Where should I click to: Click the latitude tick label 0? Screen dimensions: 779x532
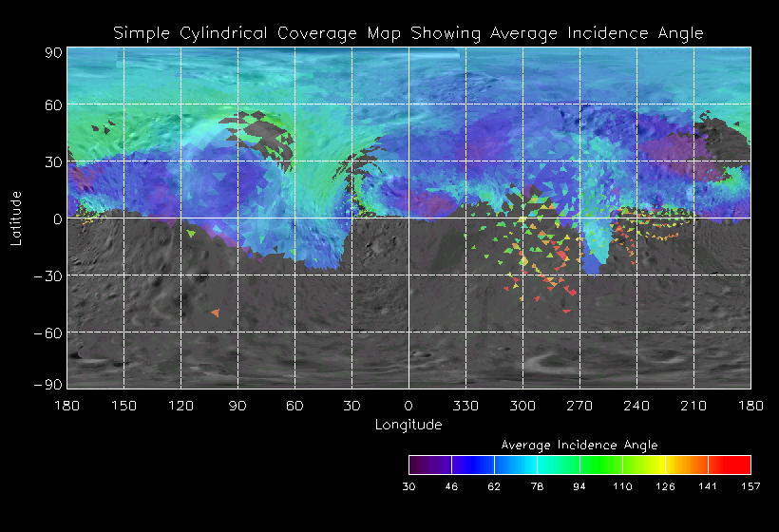point(58,219)
